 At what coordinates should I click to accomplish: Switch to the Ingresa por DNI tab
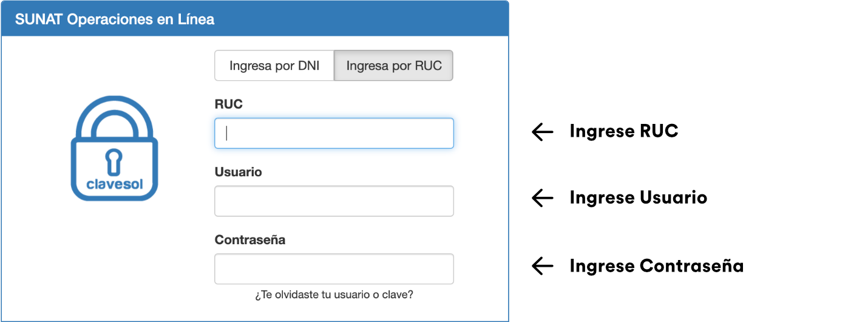point(274,66)
